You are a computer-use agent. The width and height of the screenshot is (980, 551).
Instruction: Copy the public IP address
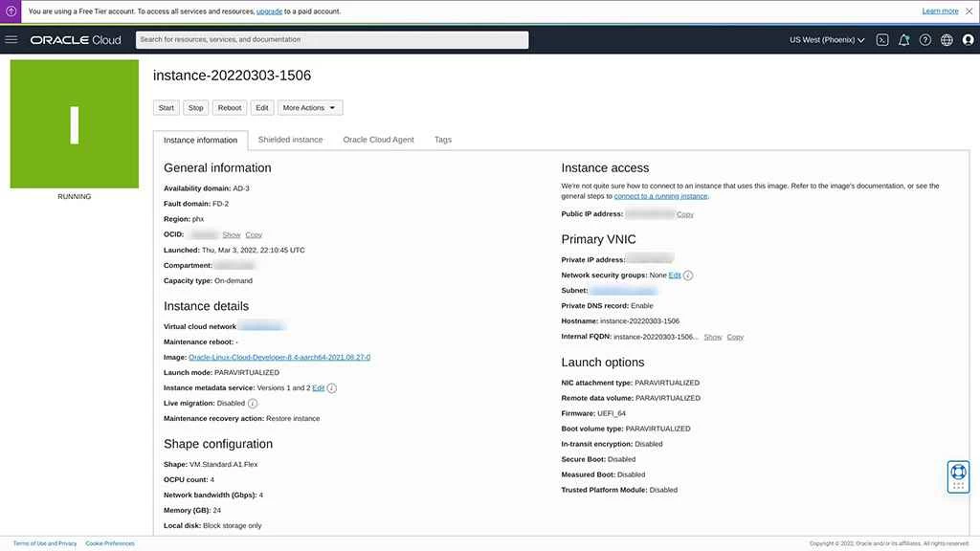tap(685, 214)
